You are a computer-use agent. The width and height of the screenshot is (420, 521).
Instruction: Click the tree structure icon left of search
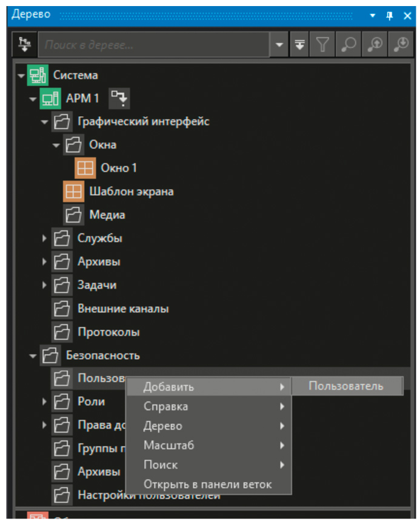click(x=24, y=45)
